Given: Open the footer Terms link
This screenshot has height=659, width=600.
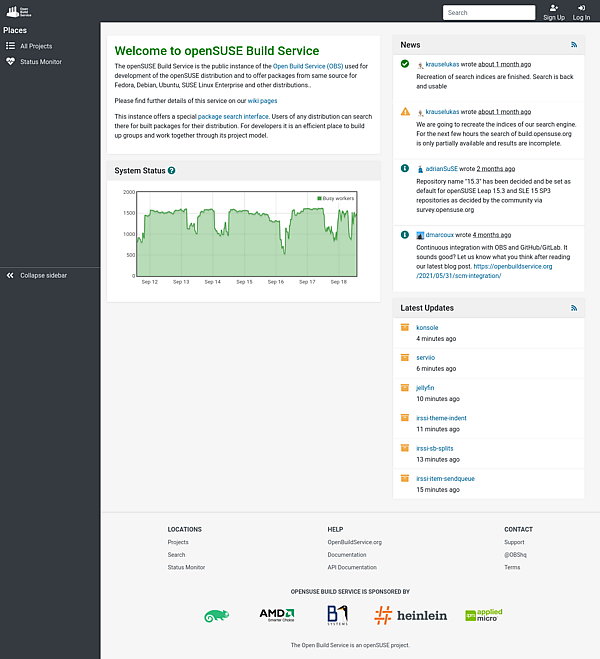Looking at the screenshot, I should 512,567.
